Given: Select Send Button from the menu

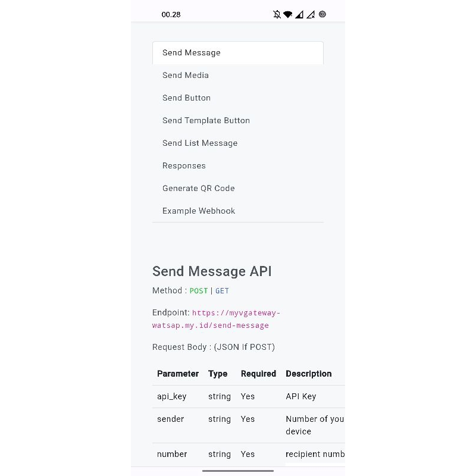Looking at the screenshot, I should [x=186, y=98].
